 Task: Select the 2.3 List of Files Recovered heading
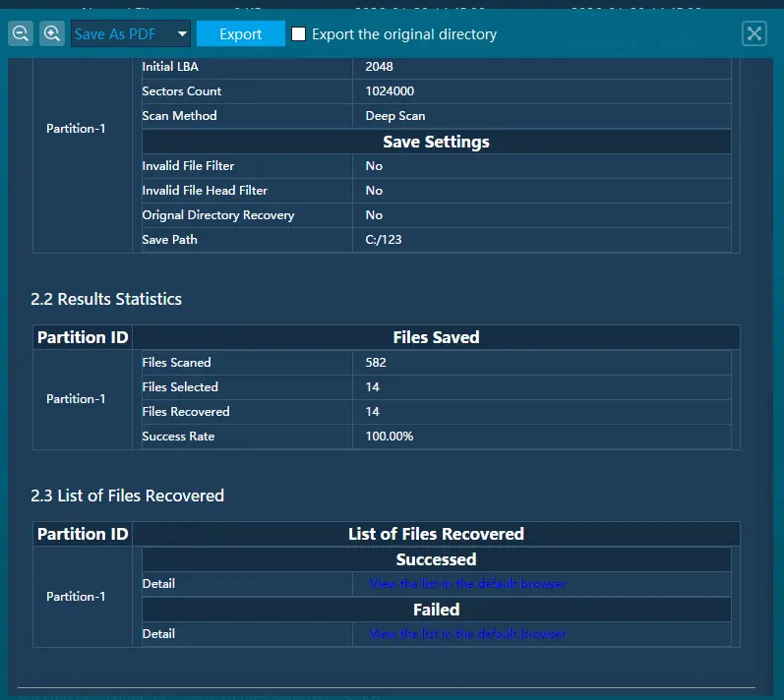point(128,496)
